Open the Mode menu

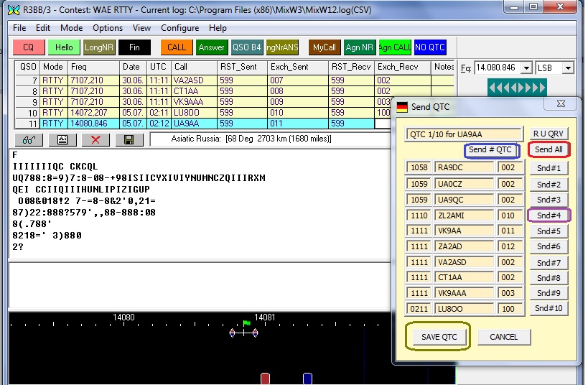click(71, 28)
